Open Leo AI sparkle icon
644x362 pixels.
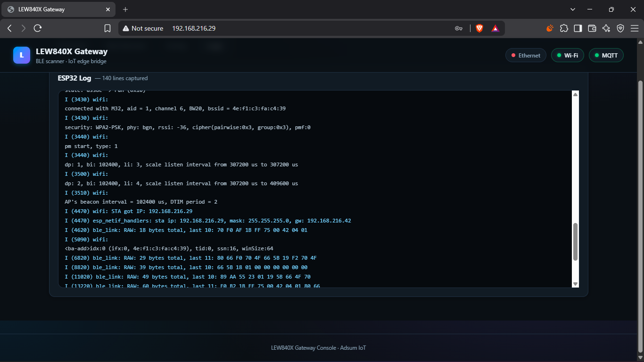click(606, 28)
